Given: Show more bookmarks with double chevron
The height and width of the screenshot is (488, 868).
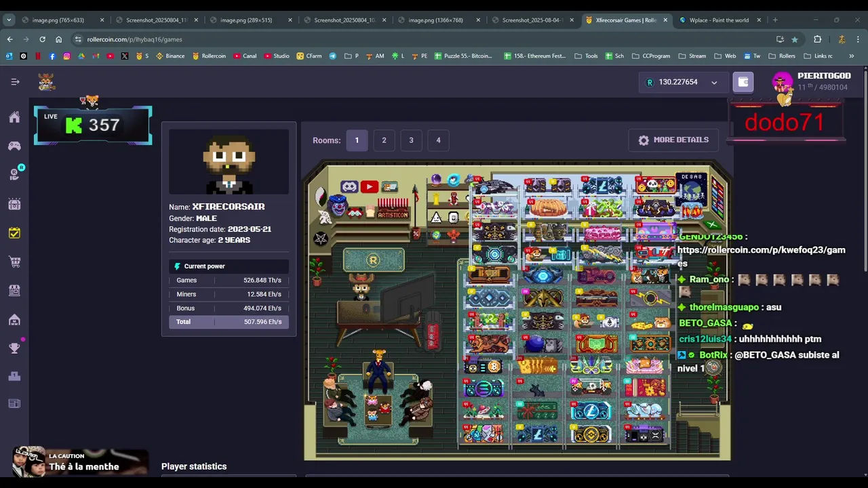Looking at the screenshot, I should coord(851,56).
